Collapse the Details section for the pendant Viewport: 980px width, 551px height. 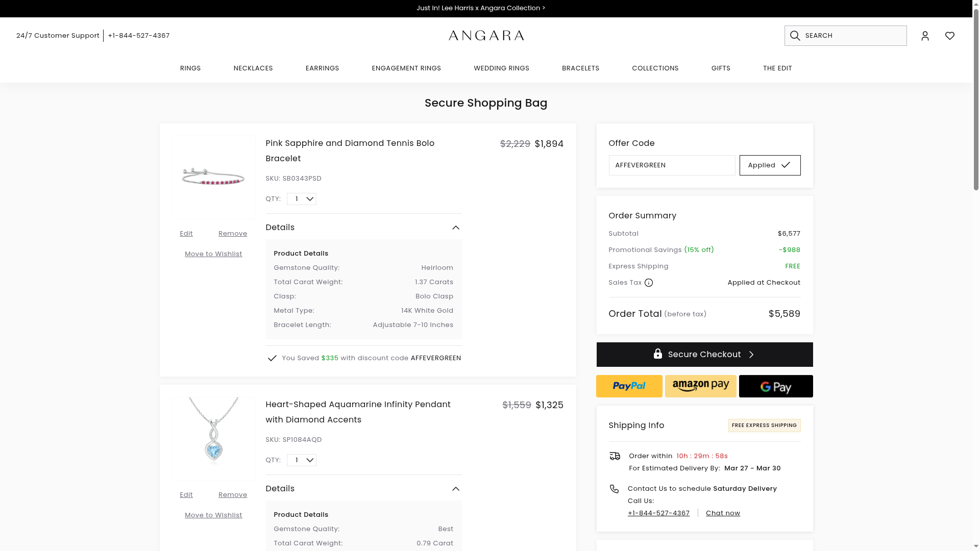click(455, 489)
